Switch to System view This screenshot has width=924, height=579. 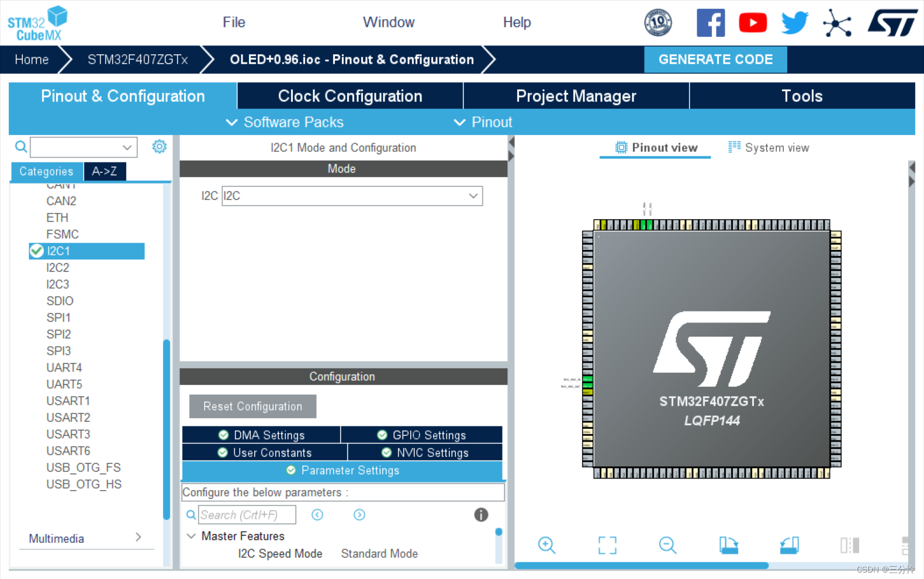point(769,147)
